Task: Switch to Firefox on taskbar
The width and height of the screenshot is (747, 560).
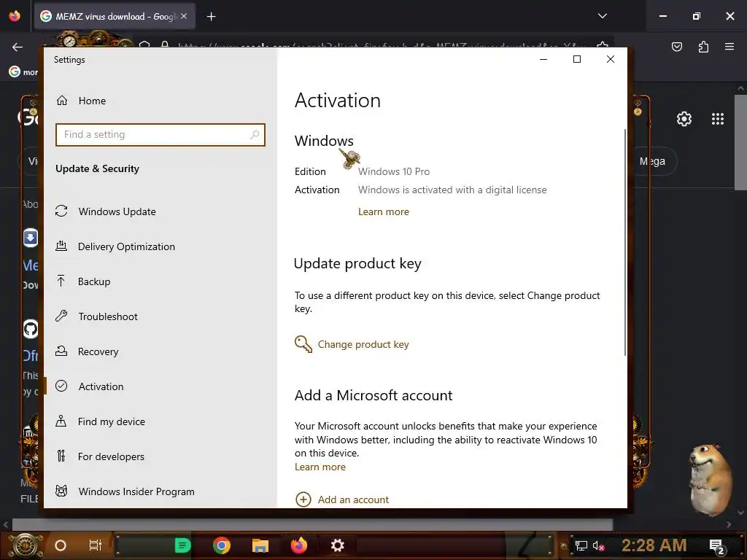Action: click(298, 545)
